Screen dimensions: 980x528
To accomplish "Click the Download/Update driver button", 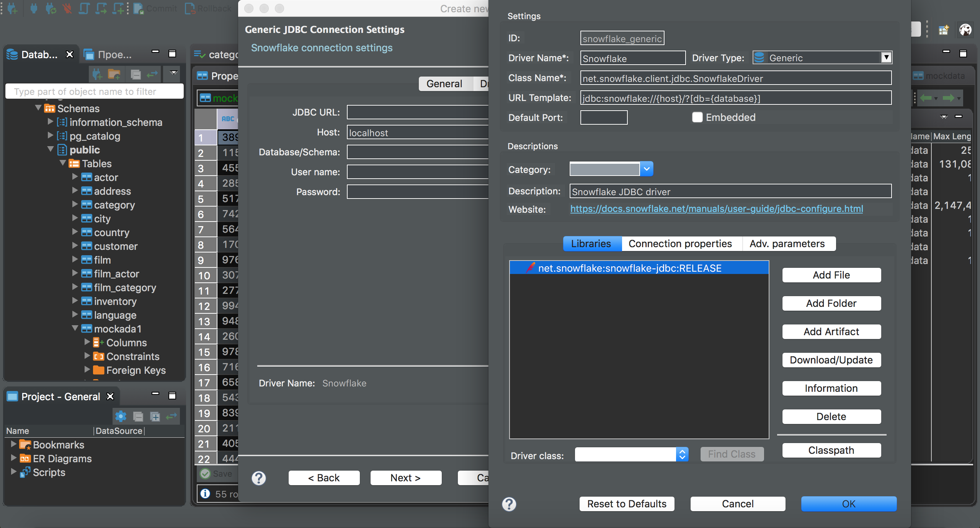I will coord(831,360).
